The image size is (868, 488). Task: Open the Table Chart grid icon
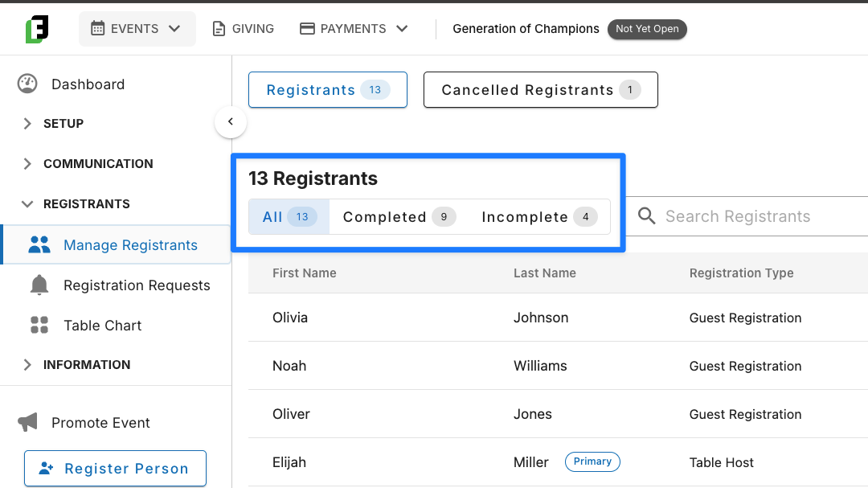click(x=39, y=325)
